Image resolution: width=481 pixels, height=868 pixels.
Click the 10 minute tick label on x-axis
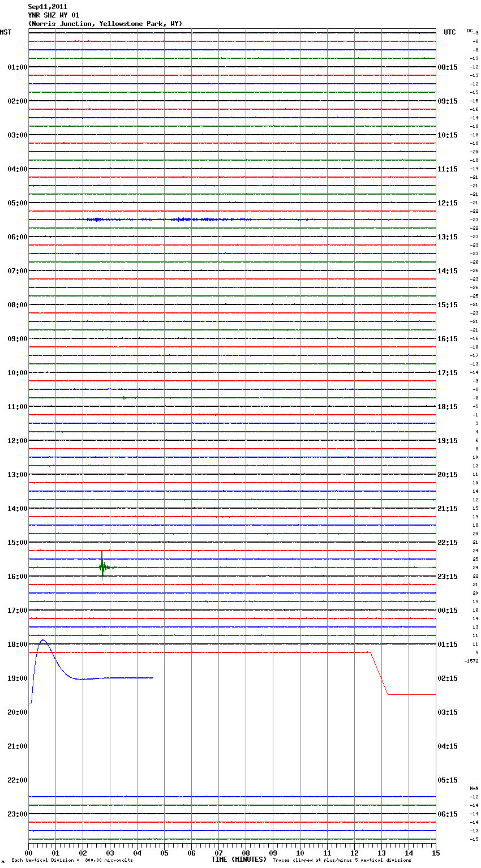300,853
